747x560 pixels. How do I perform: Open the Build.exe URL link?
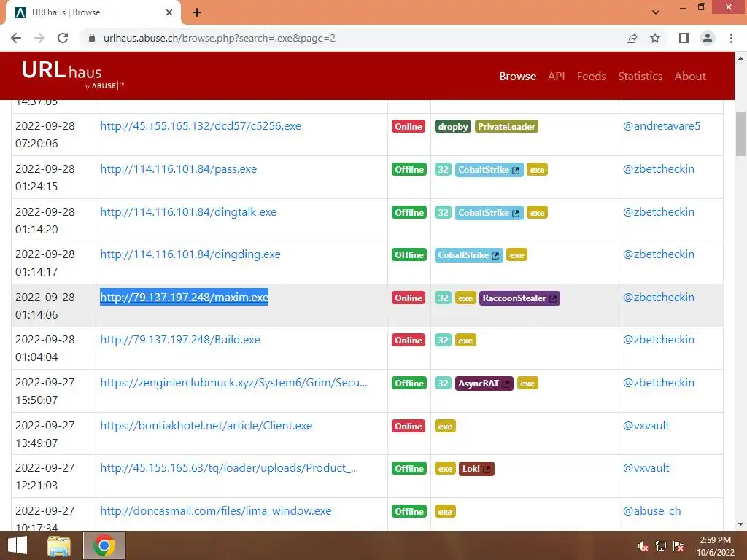(x=180, y=340)
